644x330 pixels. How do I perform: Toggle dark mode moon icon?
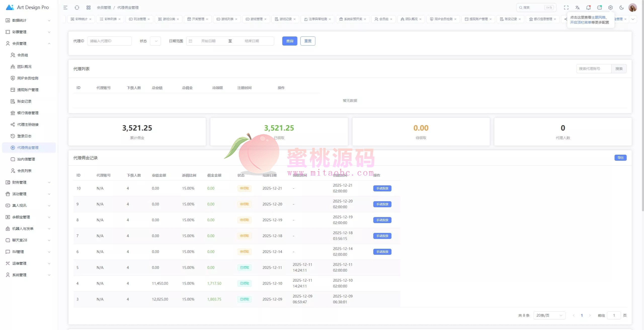(x=621, y=8)
